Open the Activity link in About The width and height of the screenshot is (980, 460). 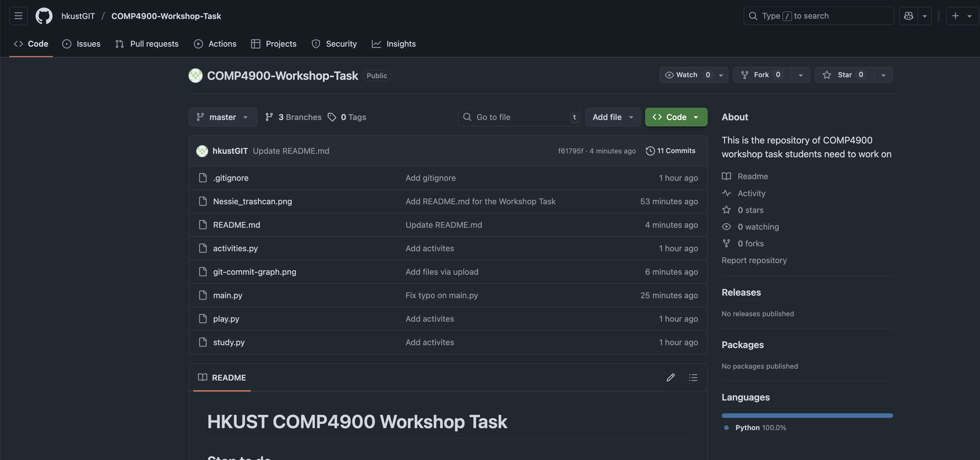(x=744, y=193)
